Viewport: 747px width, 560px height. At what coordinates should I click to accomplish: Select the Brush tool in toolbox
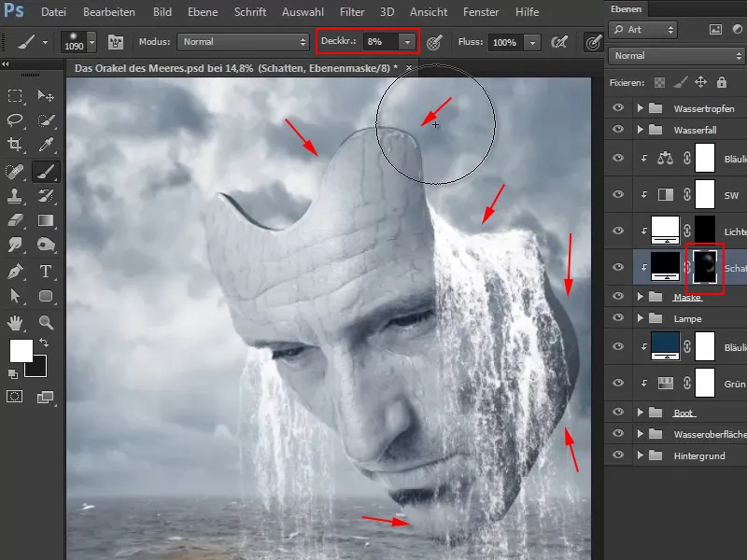click(46, 172)
